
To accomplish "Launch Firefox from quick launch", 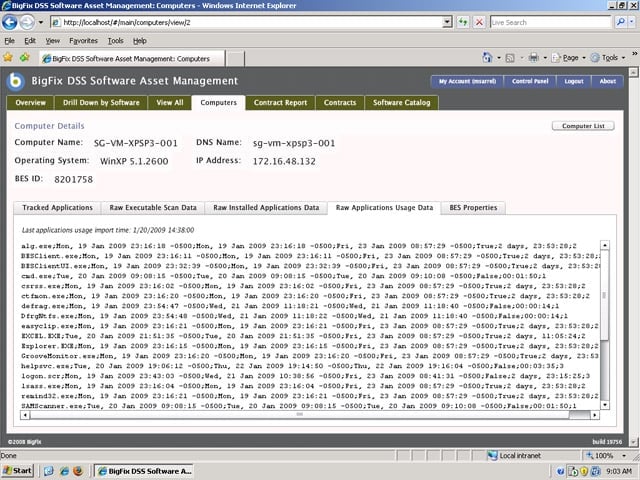I will pyautogui.click(x=78, y=471).
